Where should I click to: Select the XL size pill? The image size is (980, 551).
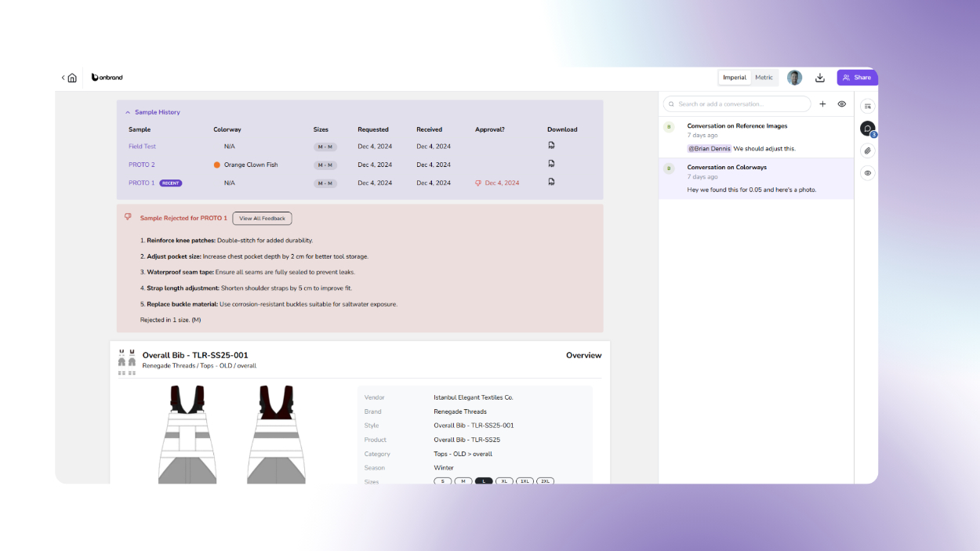click(x=504, y=481)
